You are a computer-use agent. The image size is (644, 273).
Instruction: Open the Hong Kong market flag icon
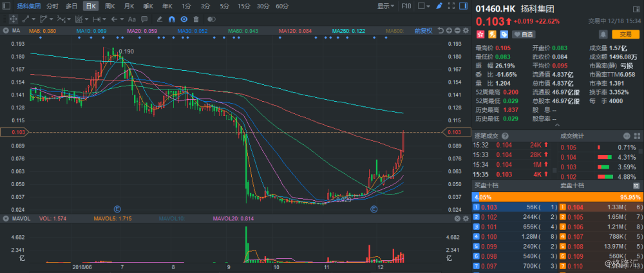coord(480,34)
